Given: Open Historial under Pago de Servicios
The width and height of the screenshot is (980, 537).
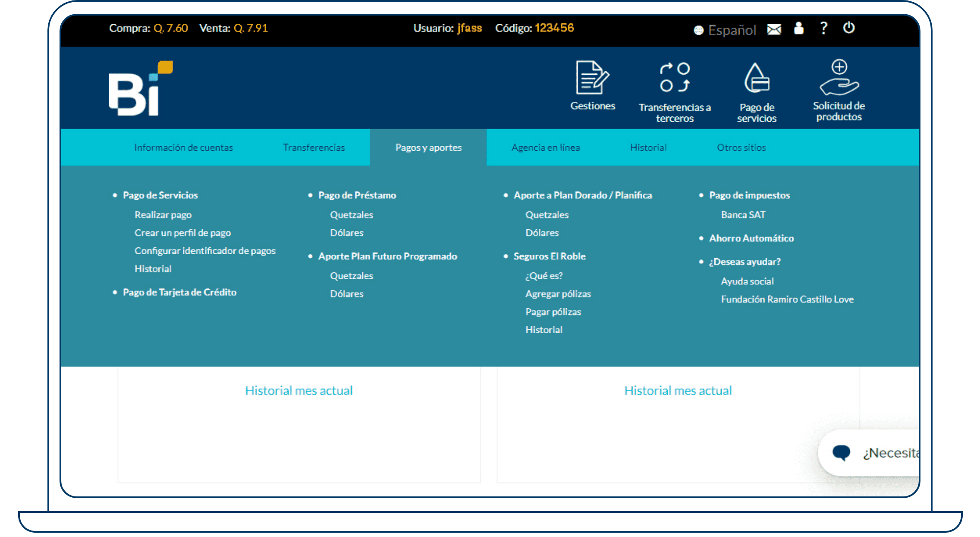Looking at the screenshot, I should point(153,269).
